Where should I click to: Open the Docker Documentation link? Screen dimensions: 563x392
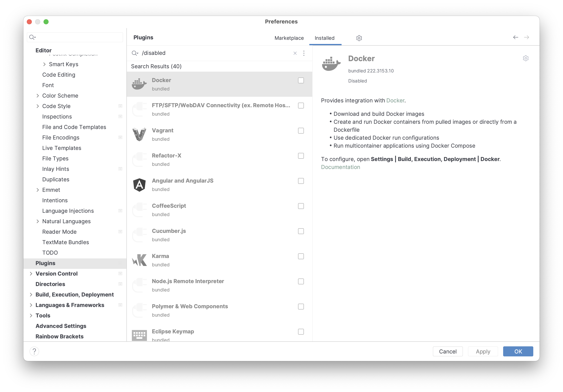pyautogui.click(x=341, y=167)
